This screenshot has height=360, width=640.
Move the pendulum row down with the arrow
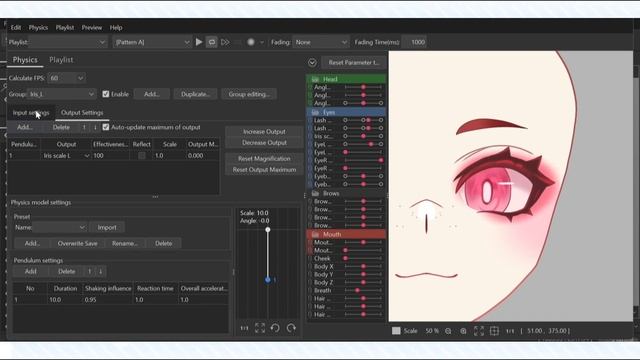tap(100, 271)
